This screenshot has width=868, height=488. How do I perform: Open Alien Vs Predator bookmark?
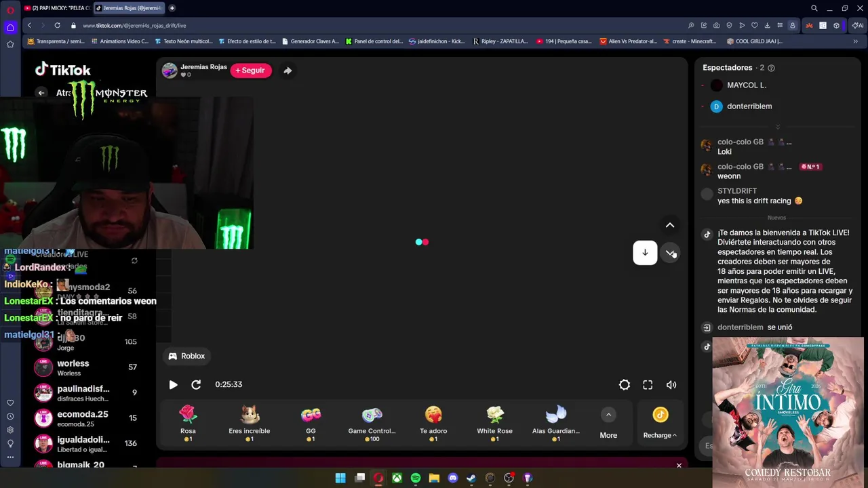click(x=629, y=41)
